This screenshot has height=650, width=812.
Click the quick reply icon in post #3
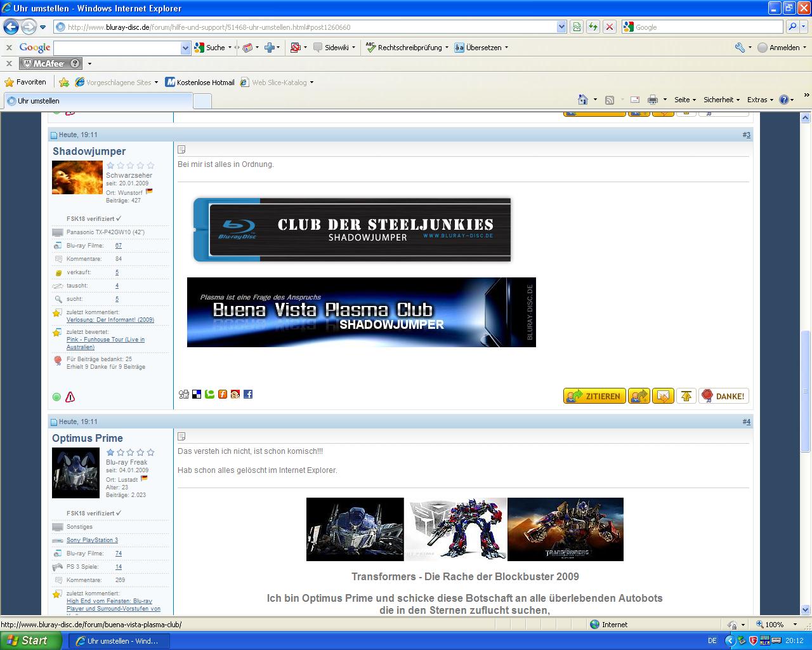(x=663, y=396)
